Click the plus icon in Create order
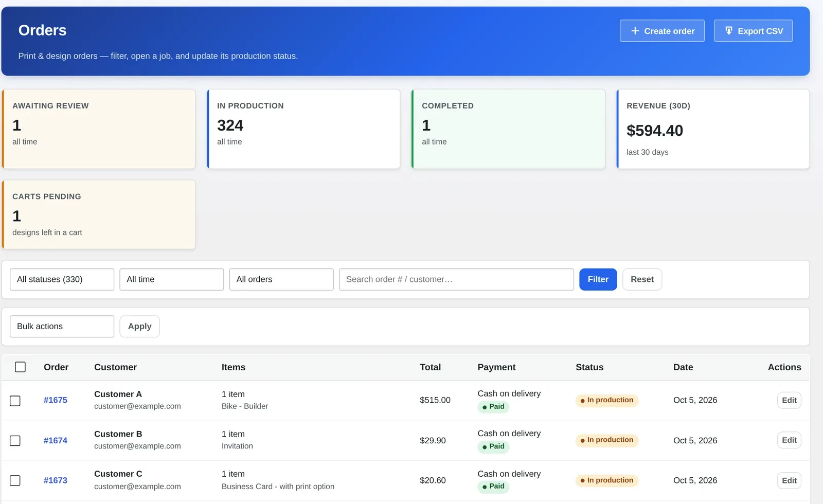Screen dimensions: 823x504 click(x=635, y=31)
